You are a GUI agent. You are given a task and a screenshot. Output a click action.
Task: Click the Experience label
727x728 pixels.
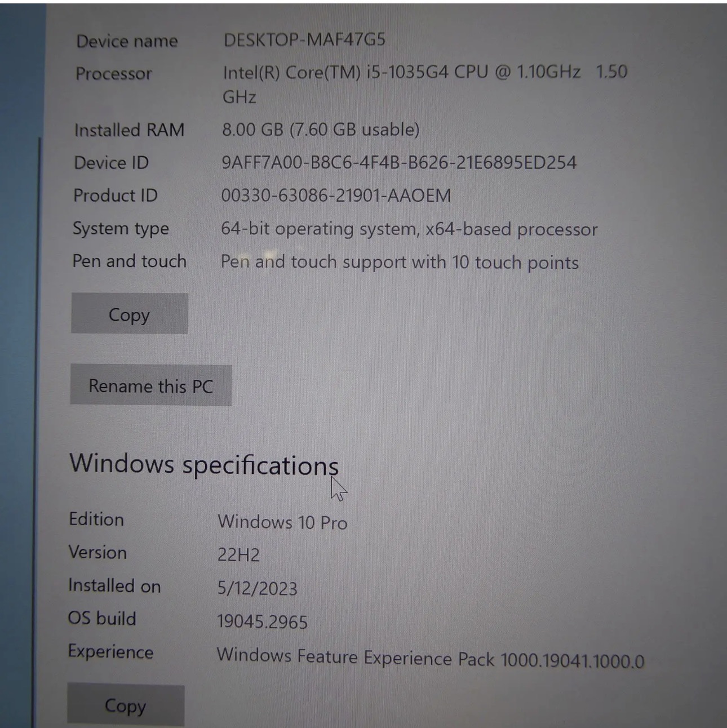click(110, 652)
